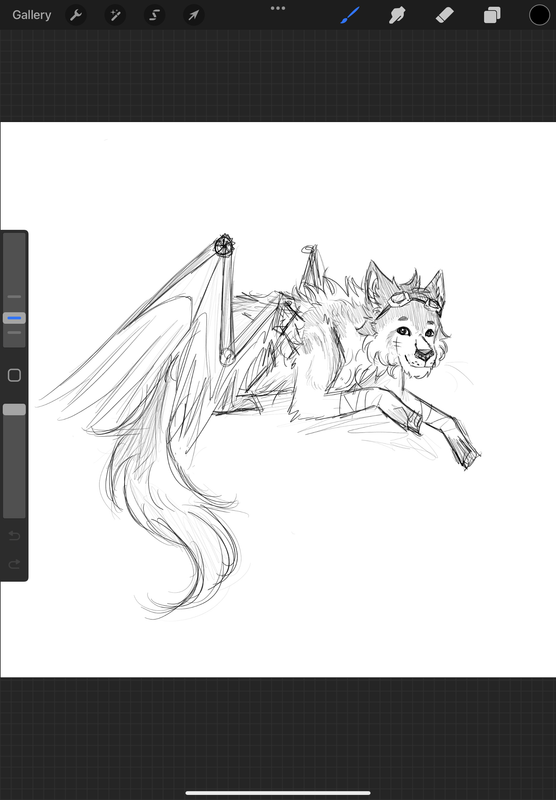The width and height of the screenshot is (556, 800).
Task: Tap the three-dot menu at the top
Action: tap(278, 8)
